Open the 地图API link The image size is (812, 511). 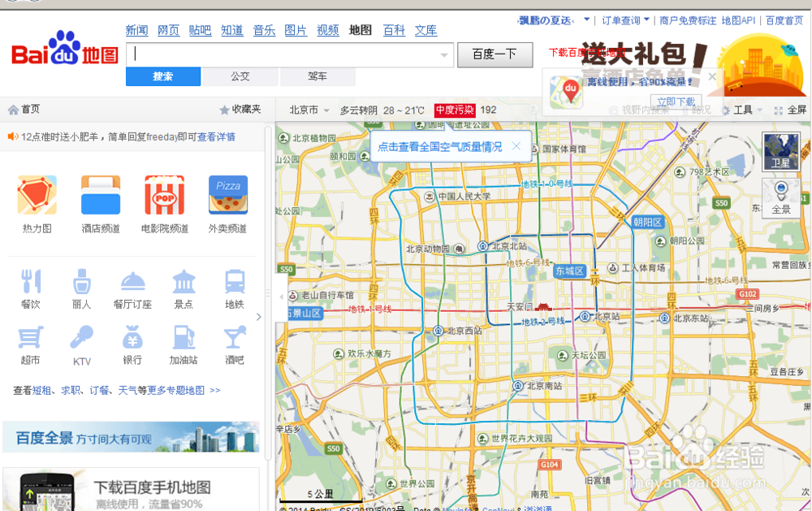point(738,20)
